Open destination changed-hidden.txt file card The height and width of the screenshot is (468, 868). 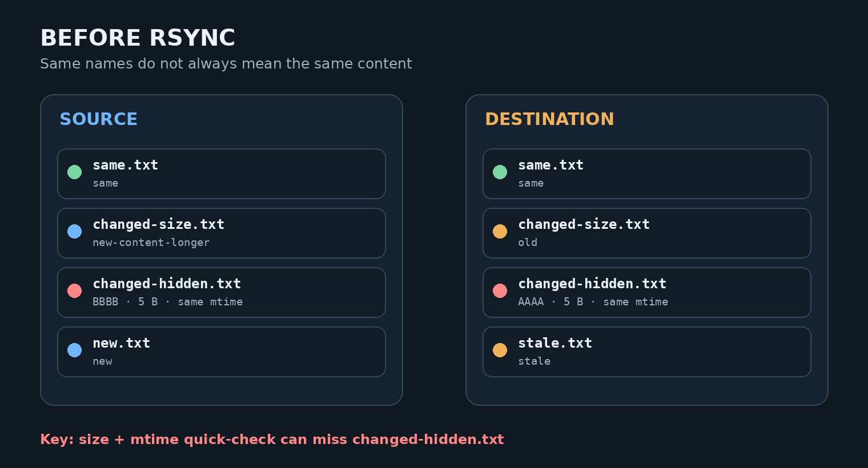coord(647,292)
